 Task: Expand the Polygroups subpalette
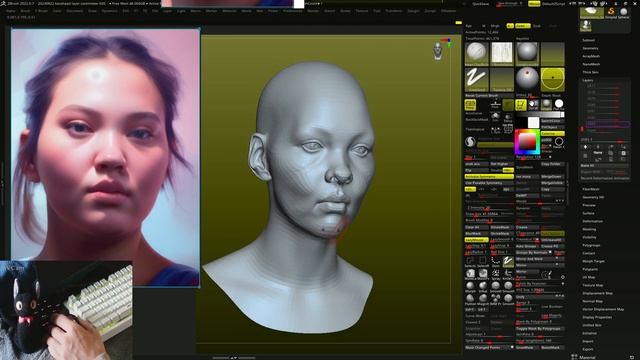[591, 245]
